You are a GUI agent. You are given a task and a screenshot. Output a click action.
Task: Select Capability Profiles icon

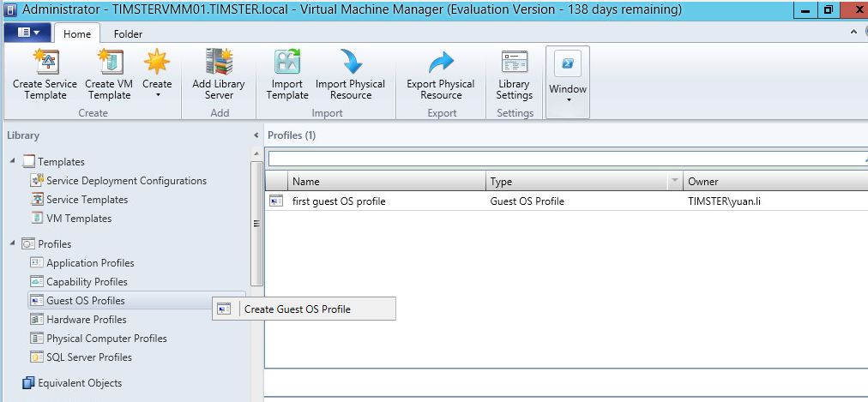(x=37, y=281)
